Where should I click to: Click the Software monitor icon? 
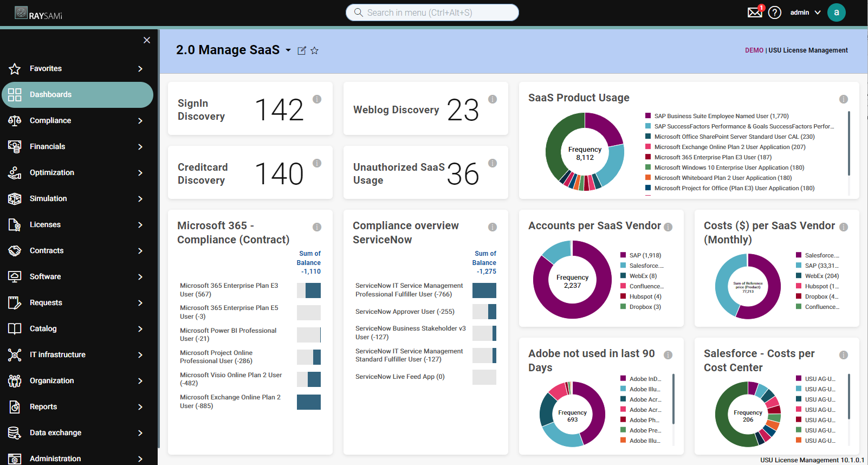(15, 277)
